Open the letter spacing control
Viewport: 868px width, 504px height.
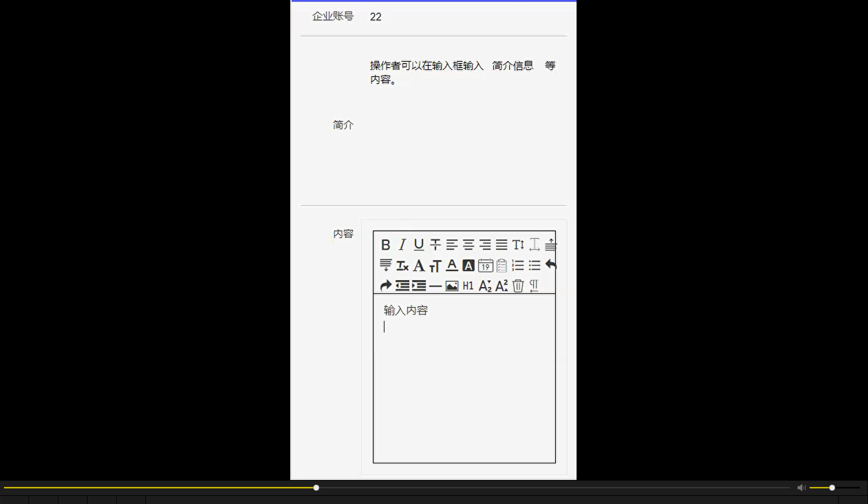pyautogui.click(x=534, y=245)
